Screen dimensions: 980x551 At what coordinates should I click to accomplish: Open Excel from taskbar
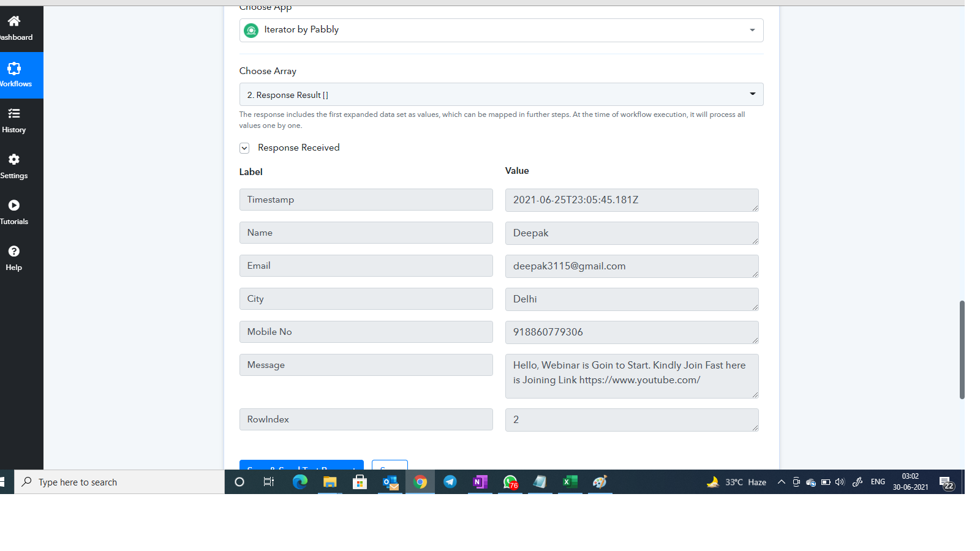(570, 482)
